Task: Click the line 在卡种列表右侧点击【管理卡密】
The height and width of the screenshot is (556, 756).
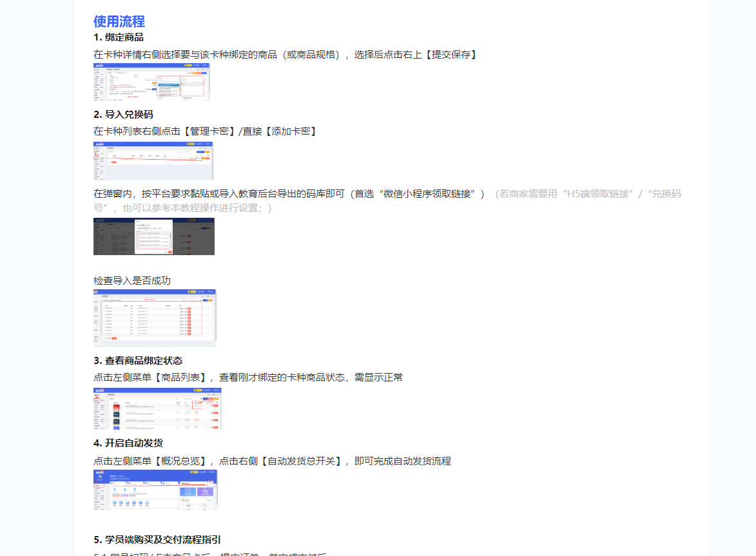Action: 206,131
